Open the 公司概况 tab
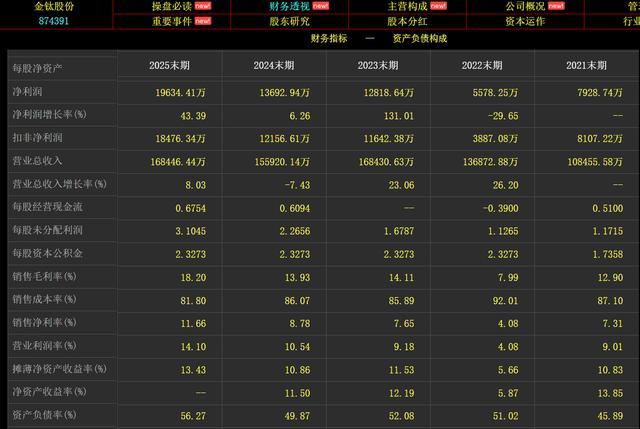 pyautogui.click(x=525, y=6)
